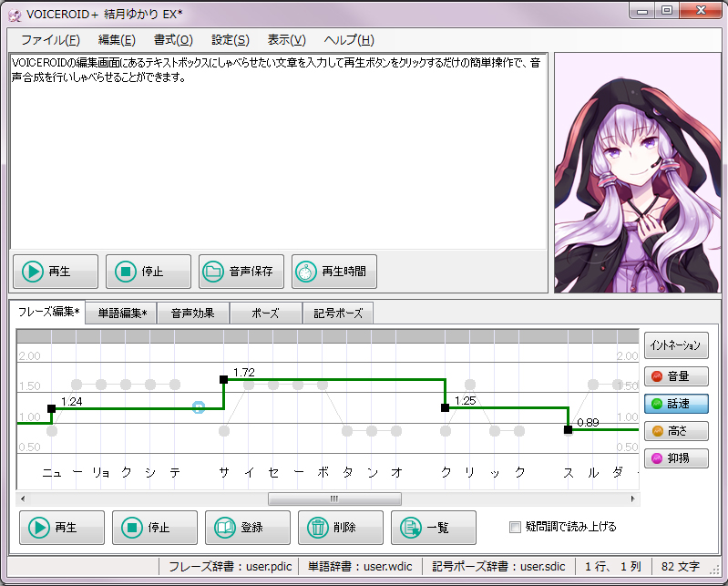
Task: Open the 書式(O) menu
Action: [173, 40]
